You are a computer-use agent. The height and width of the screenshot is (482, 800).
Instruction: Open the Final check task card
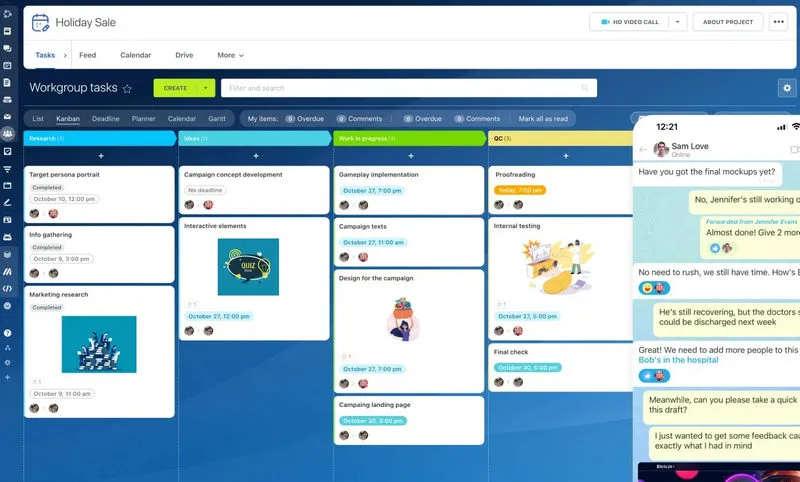point(561,367)
